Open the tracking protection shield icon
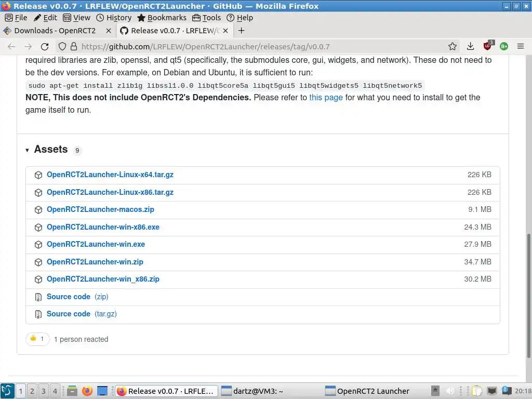The height and width of the screenshot is (399, 532). 62,46
